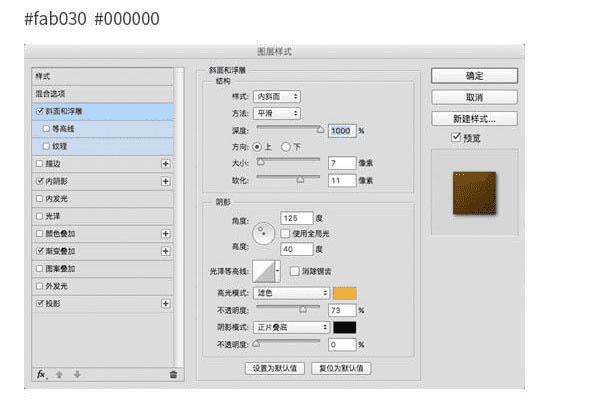
Task: Enable the 等高线 checkbox
Action: pyautogui.click(x=46, y=129)
